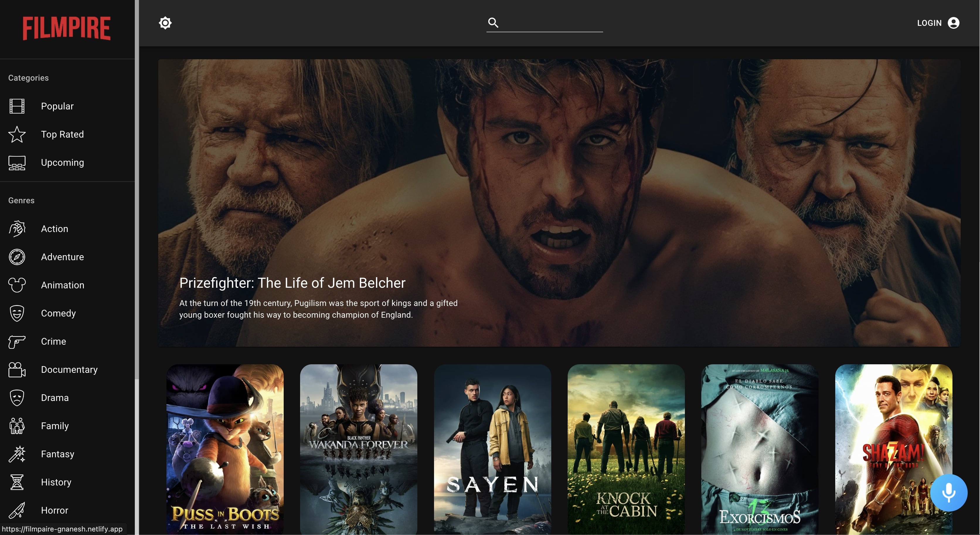The height and width of the screenshot is (535, 980).
Task: Click the Fantasy magic wand icon
Action: coord(17,454)
